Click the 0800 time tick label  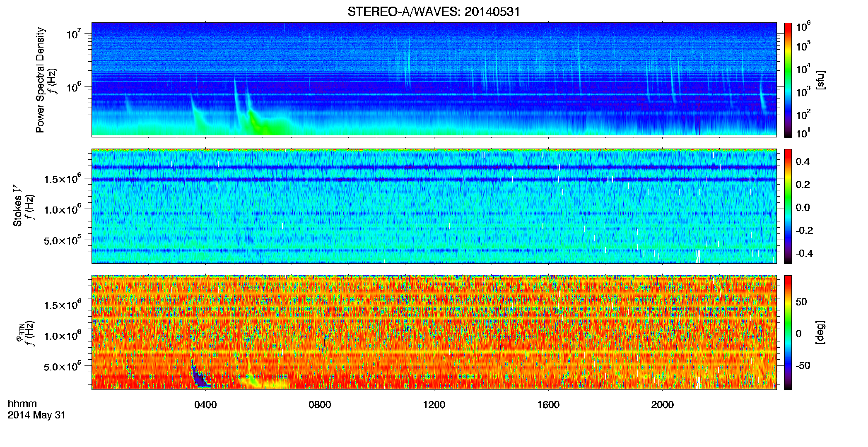coord(320,404)
